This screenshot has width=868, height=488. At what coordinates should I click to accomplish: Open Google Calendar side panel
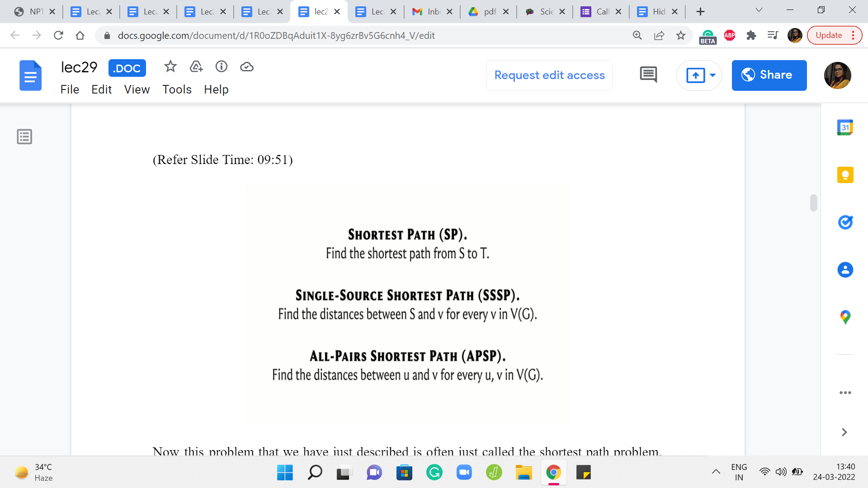(845, 127)
